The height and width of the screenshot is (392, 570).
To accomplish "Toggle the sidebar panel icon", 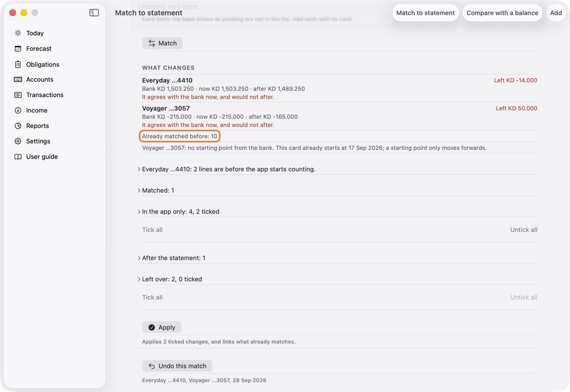I will pyautogui.click(x=94, y=13).
